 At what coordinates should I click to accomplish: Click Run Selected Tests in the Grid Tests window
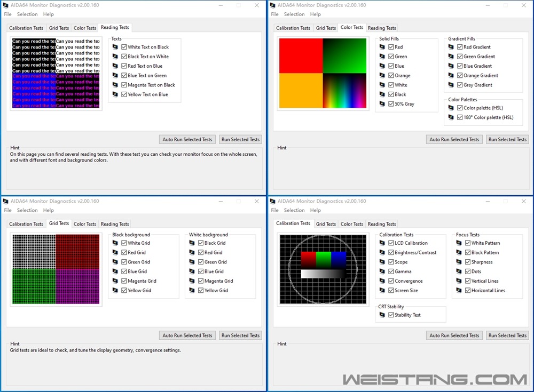pos(240,335)
